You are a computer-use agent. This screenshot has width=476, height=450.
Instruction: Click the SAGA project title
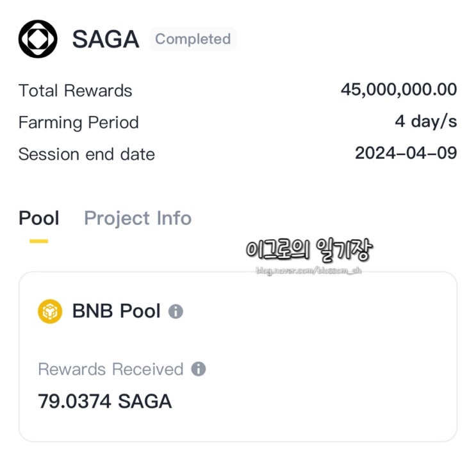(106, 39)
